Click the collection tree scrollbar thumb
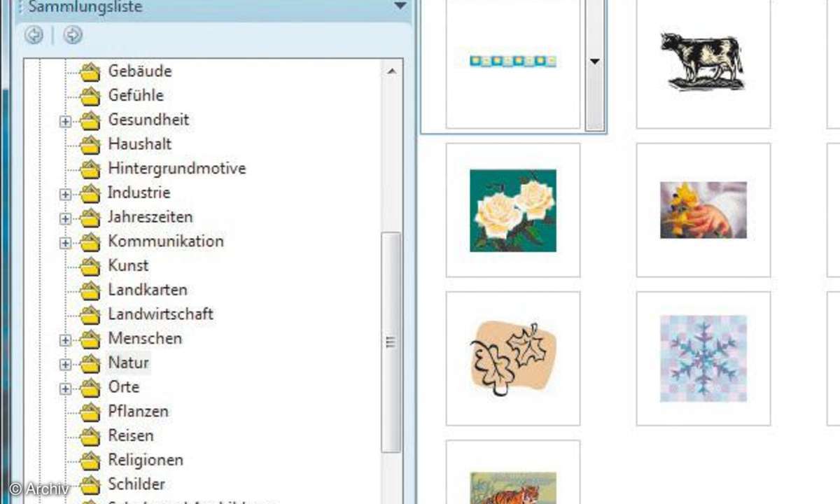The height and width of the screenshot is (504, 840). 391,343
